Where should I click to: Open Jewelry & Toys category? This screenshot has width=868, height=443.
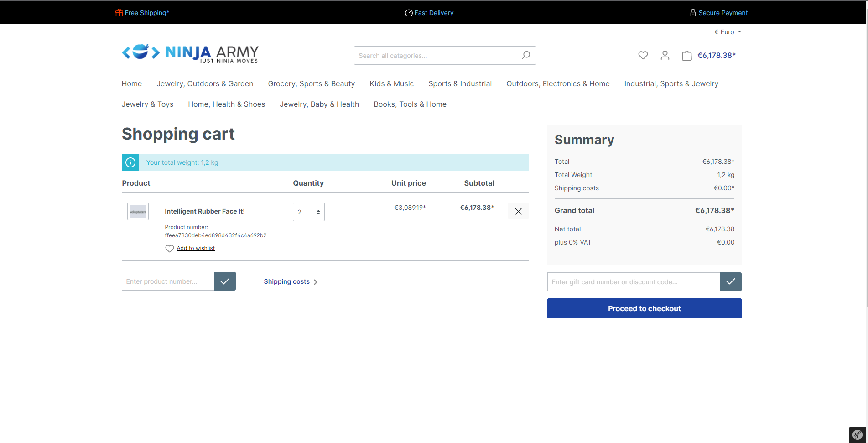tap(147, 104)
